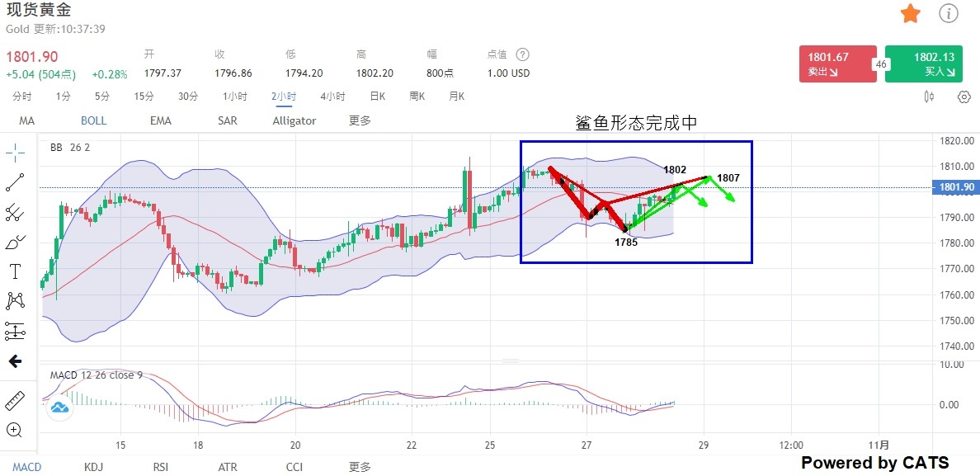Open chart settings gear icon
This screenshot has width=980, height=476.
coord(964,97)
